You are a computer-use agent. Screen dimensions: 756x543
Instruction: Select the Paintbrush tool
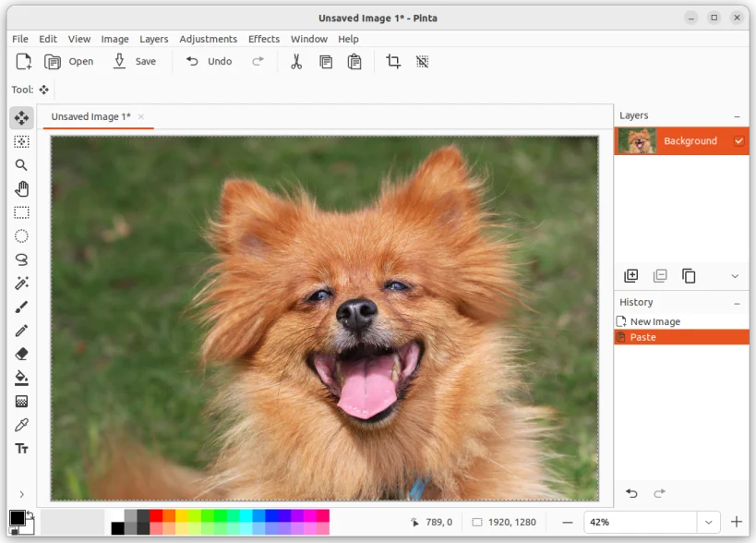point(21,307)
